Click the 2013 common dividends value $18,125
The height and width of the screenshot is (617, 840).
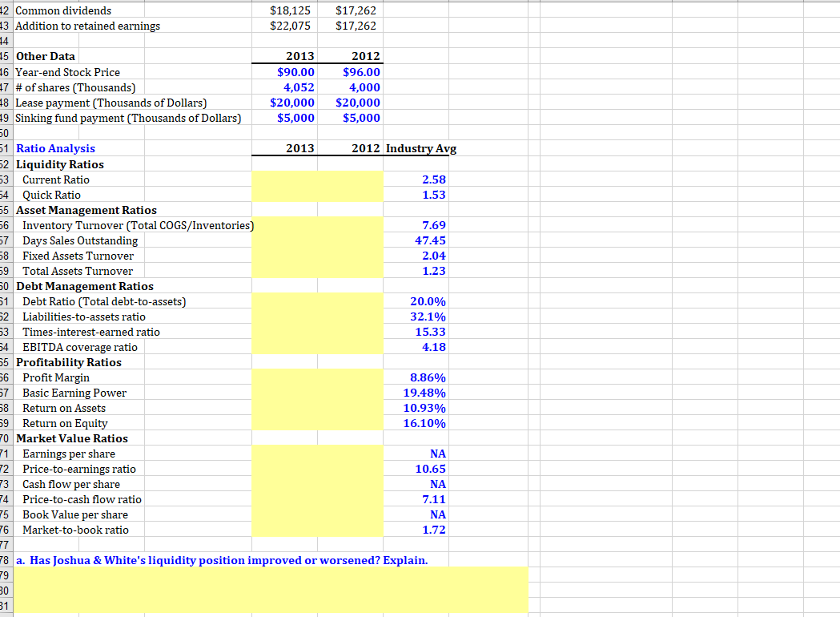click(x=290, y=10)
